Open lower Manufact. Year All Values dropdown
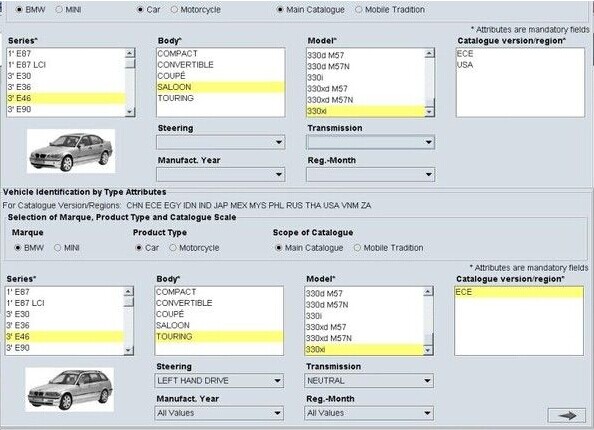 click(x=219, y=413)
